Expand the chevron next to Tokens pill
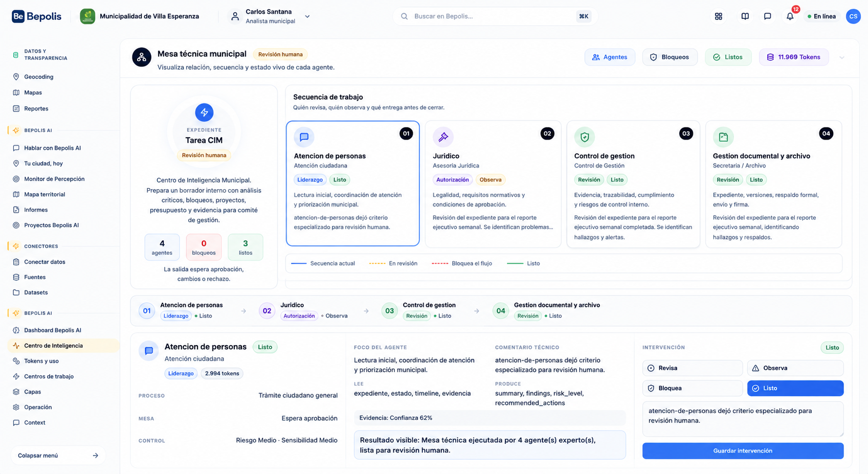 (x=842, y=57)
